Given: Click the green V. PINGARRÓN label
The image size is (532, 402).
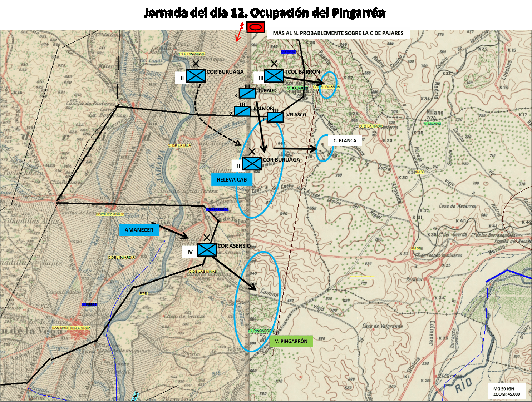Looking at the screenshot, I should (291, 341).
